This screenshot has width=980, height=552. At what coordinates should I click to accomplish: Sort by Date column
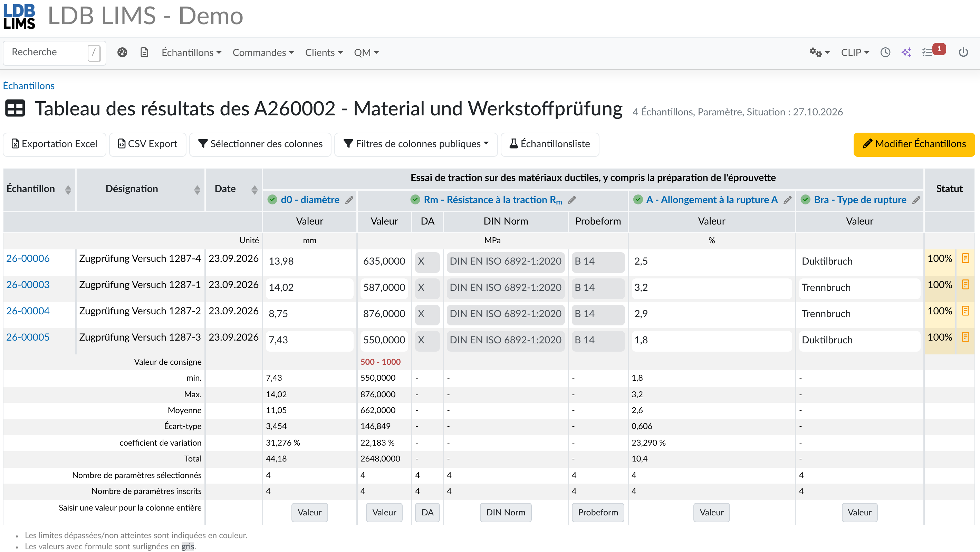(x=254, y=190)
